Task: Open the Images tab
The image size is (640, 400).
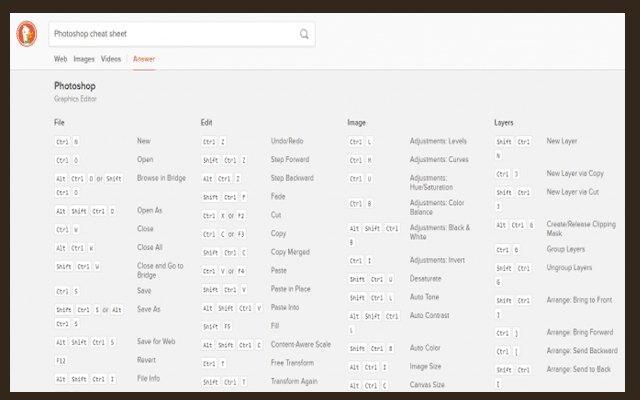Action: (84, 60)
